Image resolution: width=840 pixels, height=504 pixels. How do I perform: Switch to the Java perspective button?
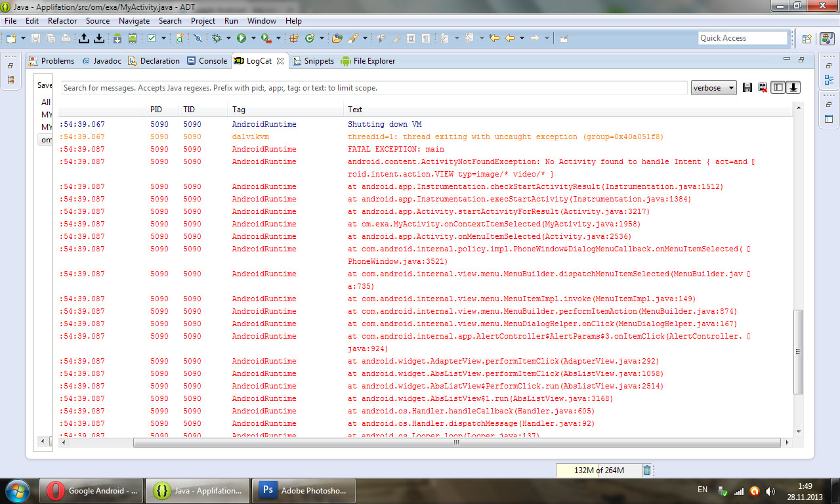click(x=828, y=39)
